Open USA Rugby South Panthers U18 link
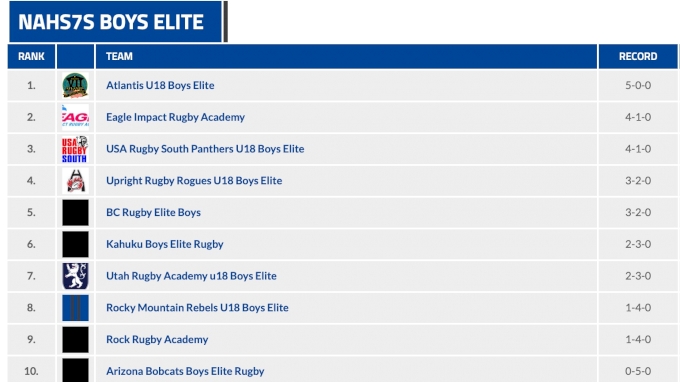Viewport: 680px width, 382px height. 205,149
